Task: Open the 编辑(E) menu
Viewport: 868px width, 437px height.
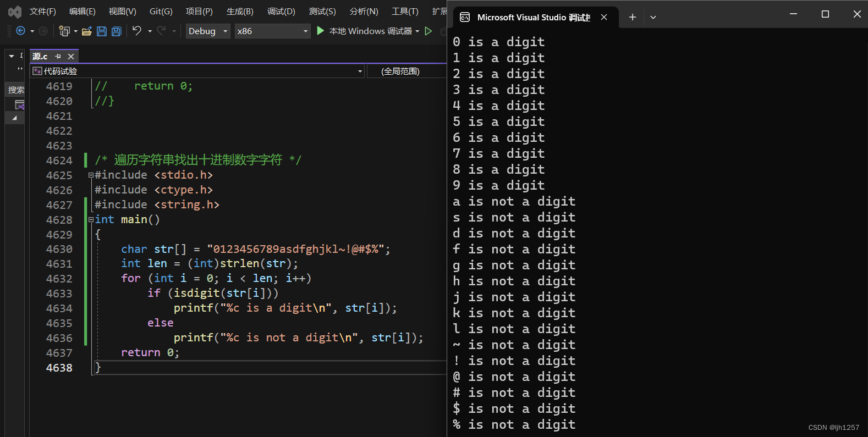Action: pyautogui.click(x=83, y=12)
